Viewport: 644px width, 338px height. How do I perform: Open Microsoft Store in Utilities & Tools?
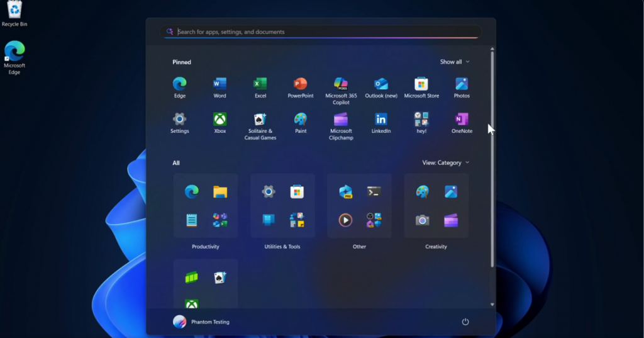(x=297, y=191)
